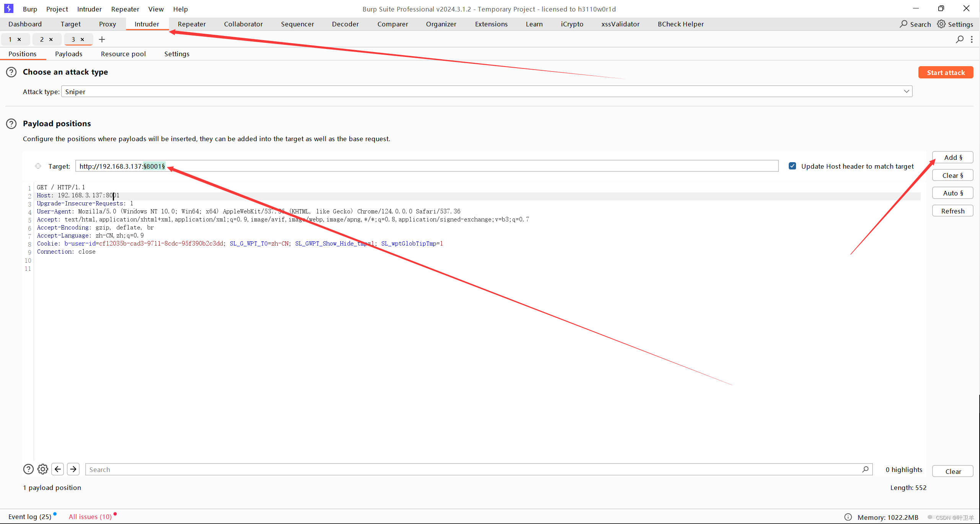This screenshot has height=524, width=980.
Task: Switch to the xssValidator tab
Action: (x=620, y=24)
